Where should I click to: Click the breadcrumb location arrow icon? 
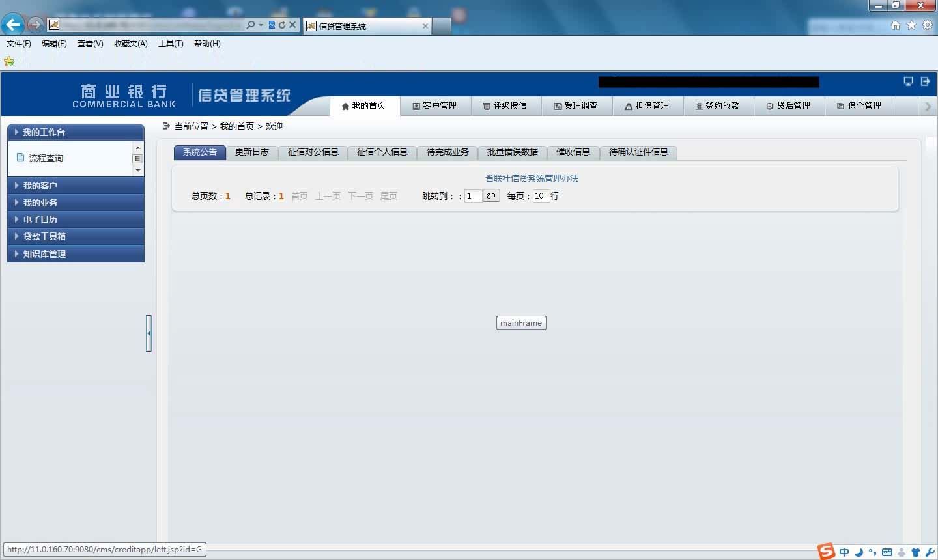point(166,126)
